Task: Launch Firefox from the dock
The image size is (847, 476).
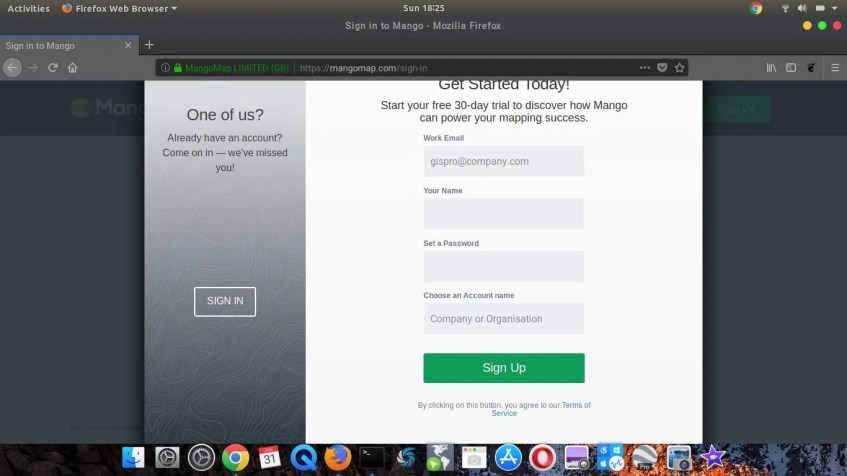Action: point(338,458)
